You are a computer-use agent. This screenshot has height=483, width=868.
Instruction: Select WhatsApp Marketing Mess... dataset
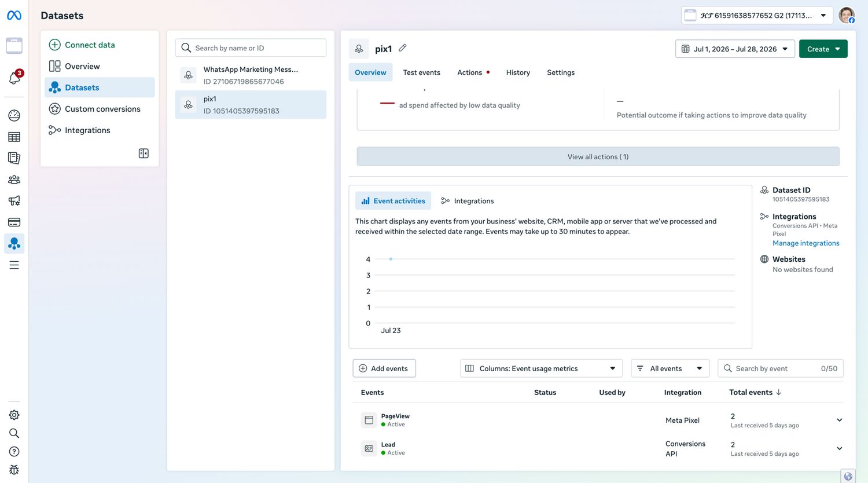[x=251, y=75]
